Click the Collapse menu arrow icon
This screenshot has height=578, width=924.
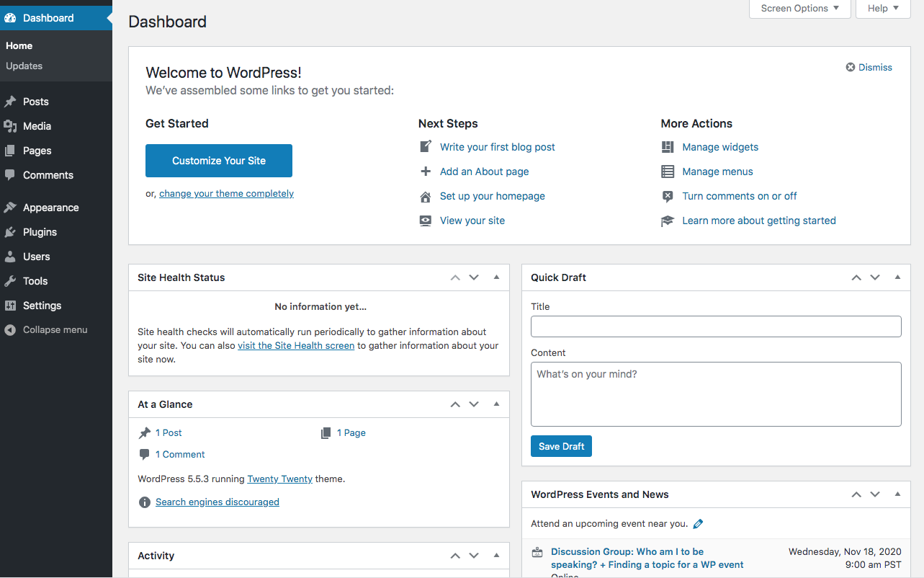click(10, 330)
